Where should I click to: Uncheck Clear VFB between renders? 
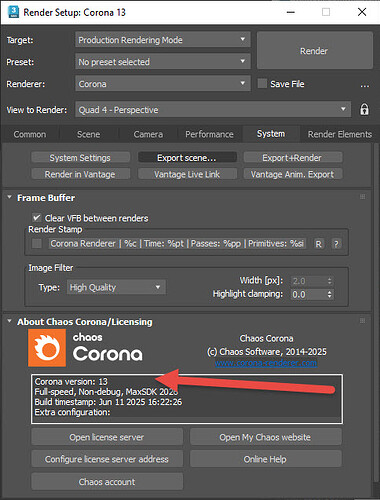tap(36, 218)
